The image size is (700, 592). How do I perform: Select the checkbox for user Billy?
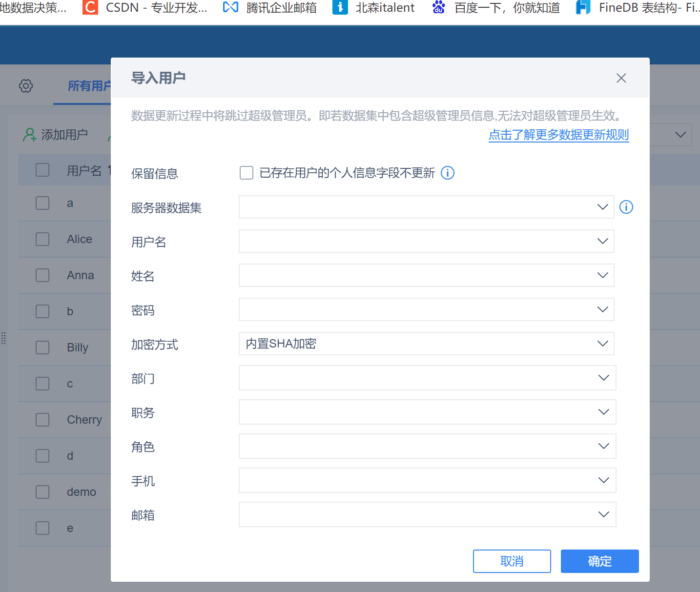point(42,347)
